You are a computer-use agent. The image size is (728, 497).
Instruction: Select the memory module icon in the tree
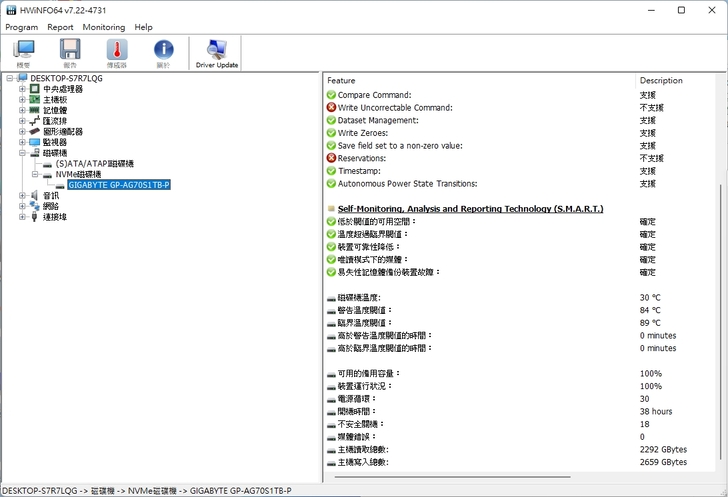point(35,110)
